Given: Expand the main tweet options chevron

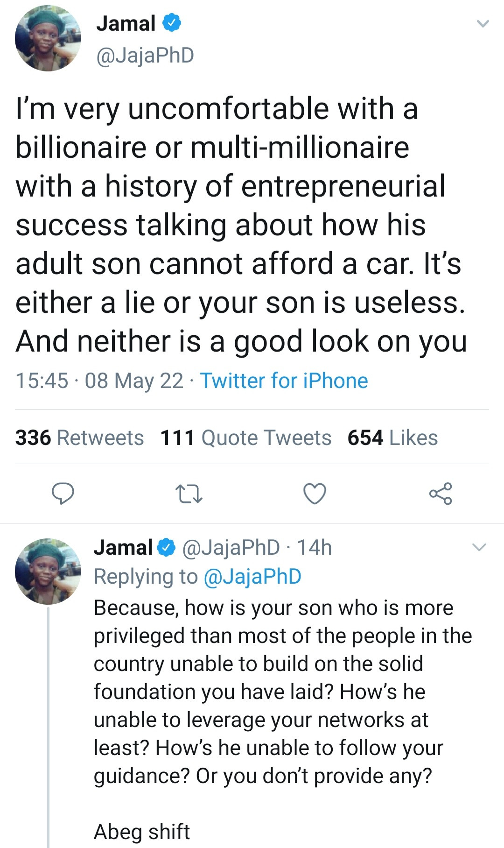Looking at the screenshot, I should click(x=483, y=23).
